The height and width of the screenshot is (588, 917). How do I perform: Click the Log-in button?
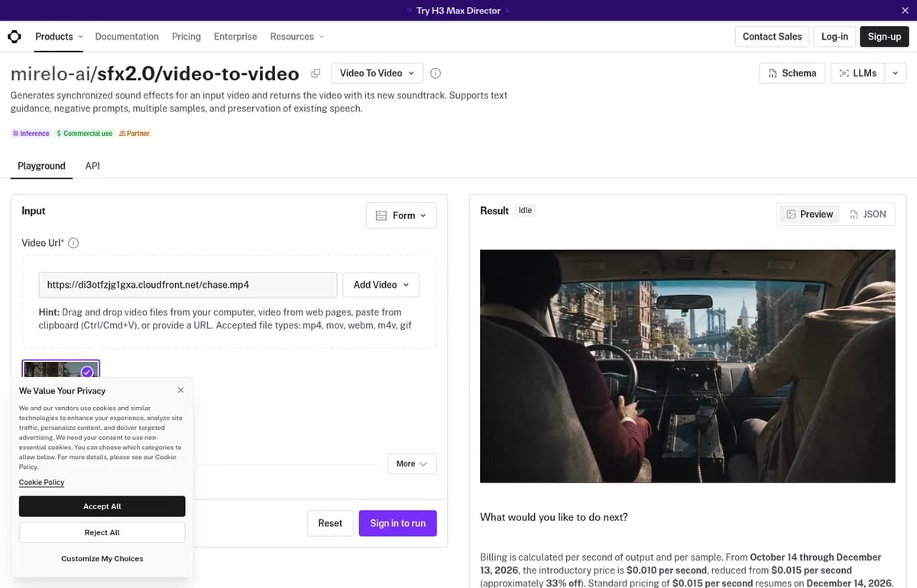834,37
